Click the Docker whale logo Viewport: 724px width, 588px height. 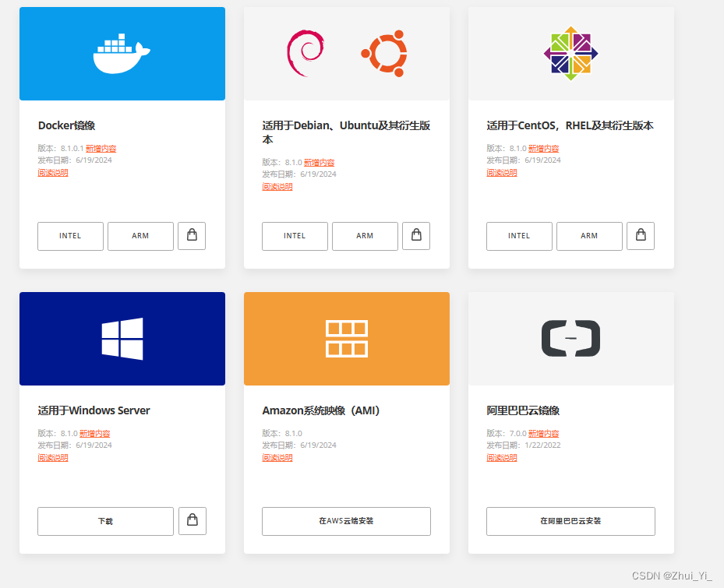[x=122, y=54]
